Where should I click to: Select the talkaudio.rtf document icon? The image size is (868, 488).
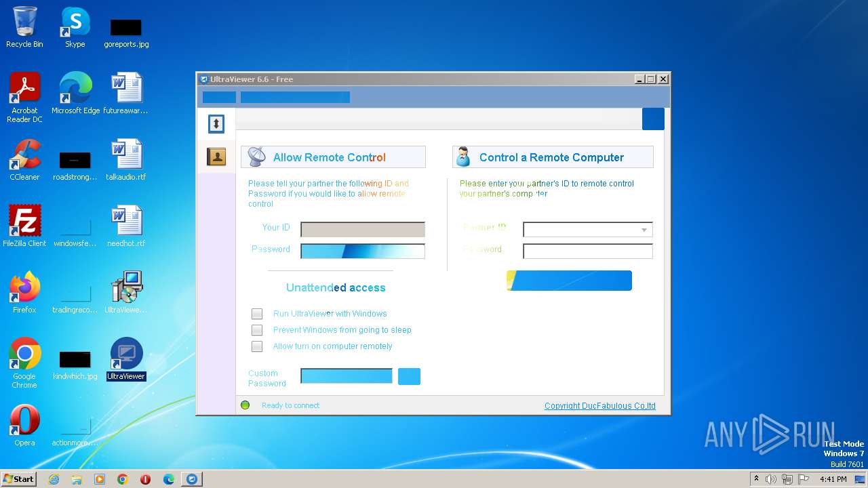[126, 160]
